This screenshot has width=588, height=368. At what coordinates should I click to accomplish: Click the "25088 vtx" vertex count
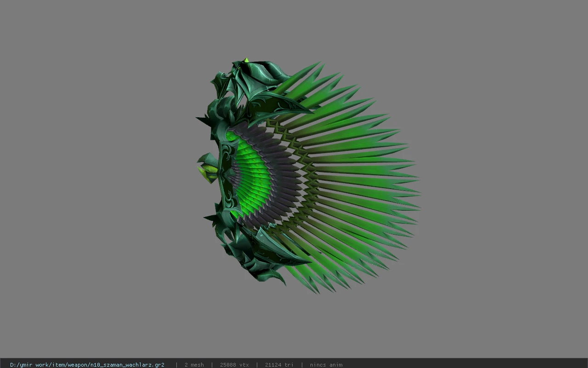click(x=234, y=365)
